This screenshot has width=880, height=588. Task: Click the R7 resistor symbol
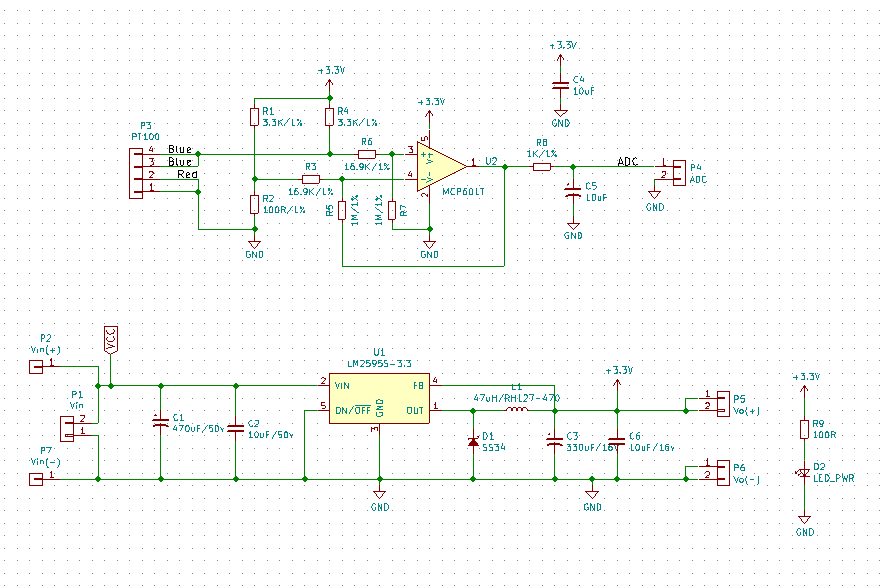tap(392, 210)
